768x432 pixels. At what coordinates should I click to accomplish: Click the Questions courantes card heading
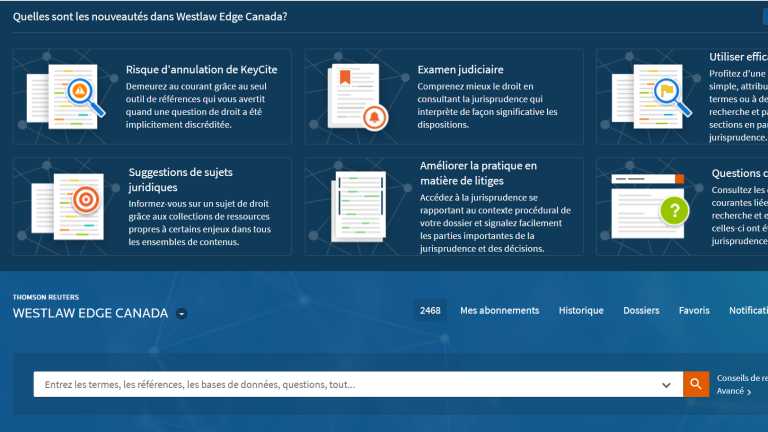[740, 173]
